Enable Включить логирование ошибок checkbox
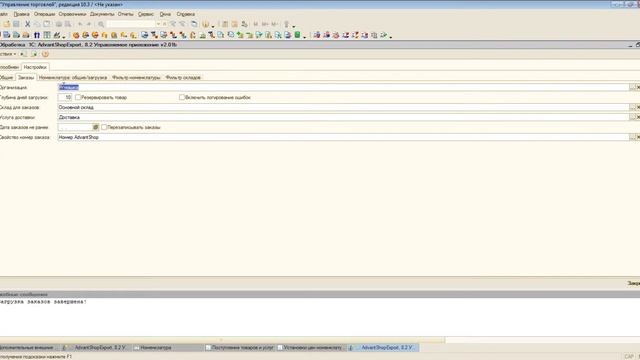640x360 pixels. click(182, 97)
